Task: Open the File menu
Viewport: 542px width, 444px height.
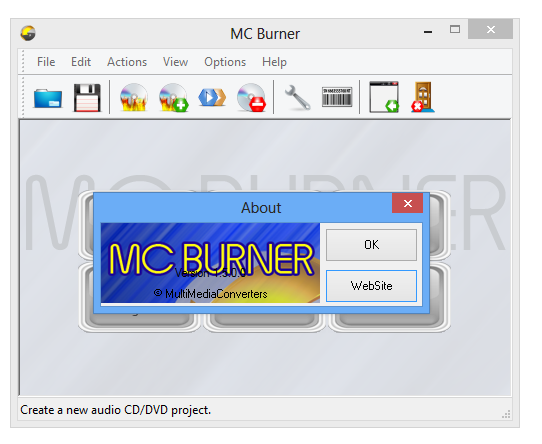Action: pos(46,62)
